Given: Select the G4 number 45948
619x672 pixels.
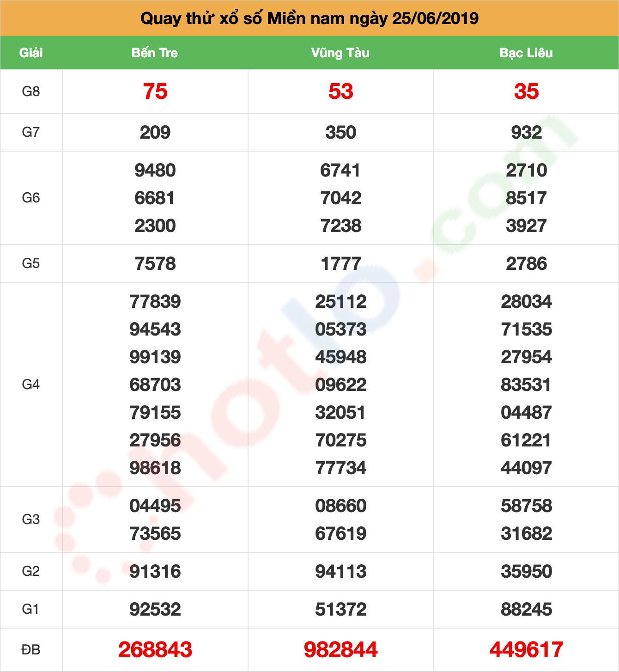Looking at the screenshot, I should coord(341,357).
